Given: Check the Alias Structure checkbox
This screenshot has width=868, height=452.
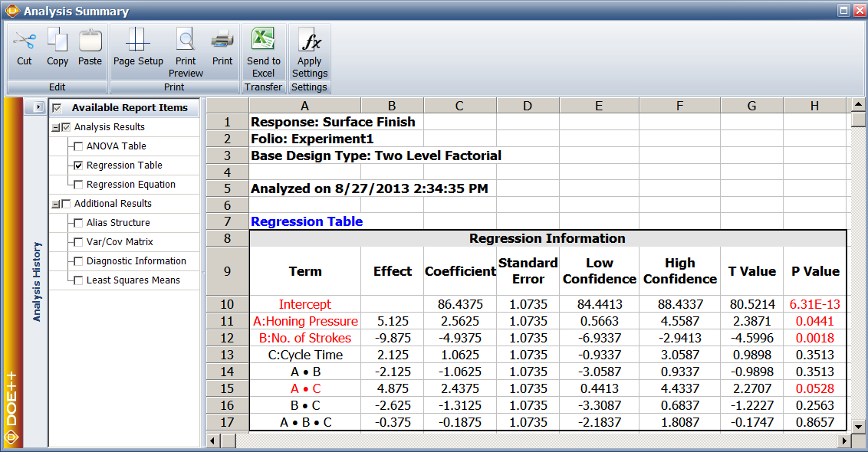Looking at the screenshot, I should 78,223.
